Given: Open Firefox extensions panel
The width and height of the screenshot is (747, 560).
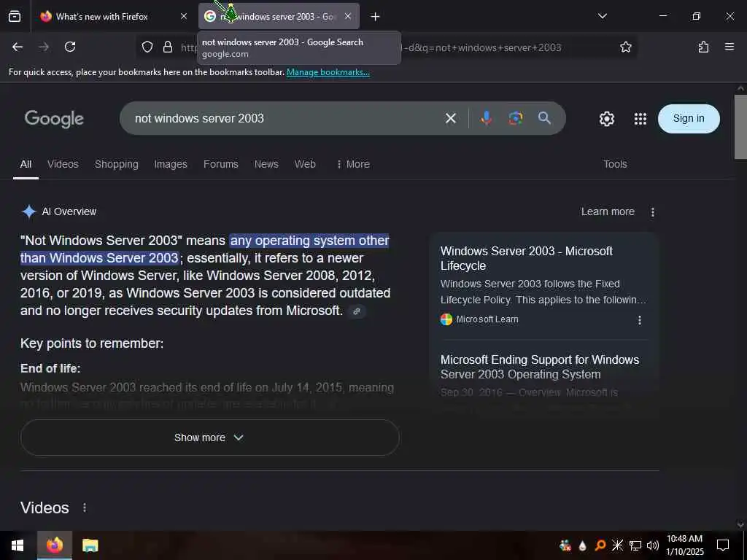Looking at the screenshot, I should (x=703, y=47).
